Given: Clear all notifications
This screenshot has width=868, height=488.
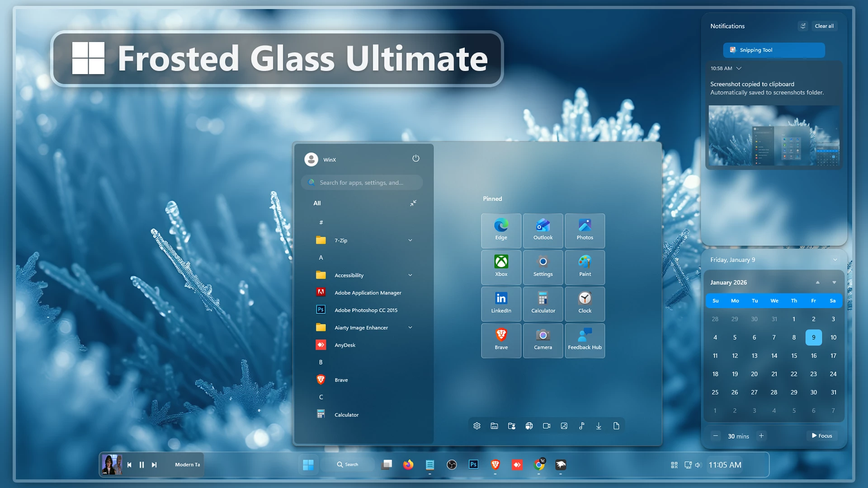Looking at the screenshot, I should [824, 26].
